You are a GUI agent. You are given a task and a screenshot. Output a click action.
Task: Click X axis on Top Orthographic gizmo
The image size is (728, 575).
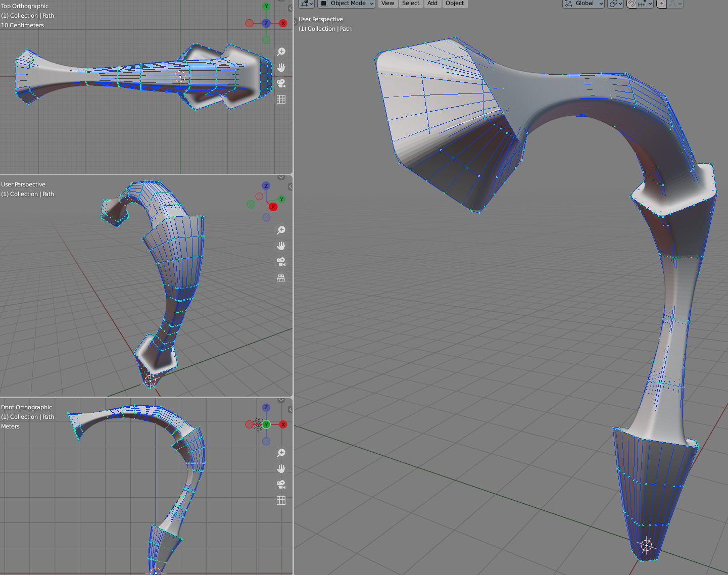pos(283,23)
